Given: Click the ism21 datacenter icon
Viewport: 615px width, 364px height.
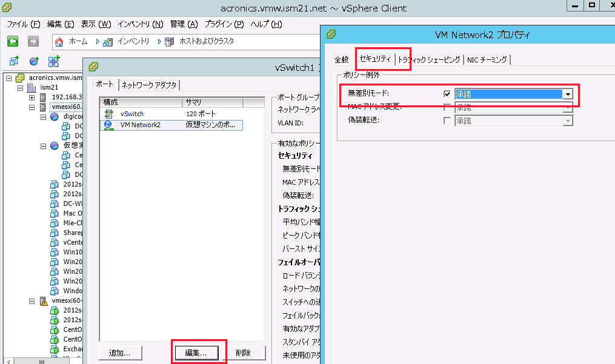Looking at the screenshot, I should 32,87.
